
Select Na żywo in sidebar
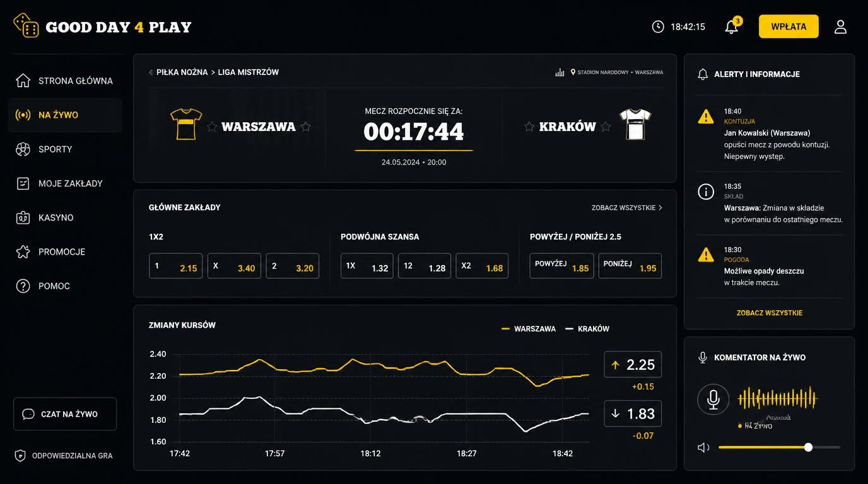[65, 115]
